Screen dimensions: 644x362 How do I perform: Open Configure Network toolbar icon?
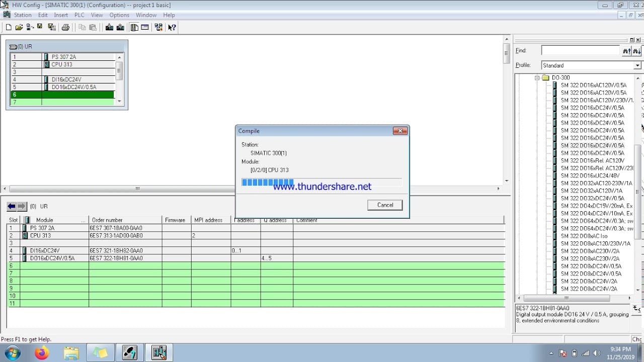158,27
